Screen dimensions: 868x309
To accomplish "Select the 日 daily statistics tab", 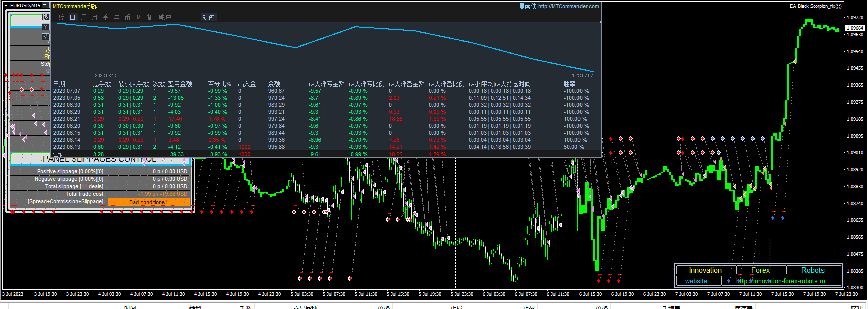I will click(73, 17).
